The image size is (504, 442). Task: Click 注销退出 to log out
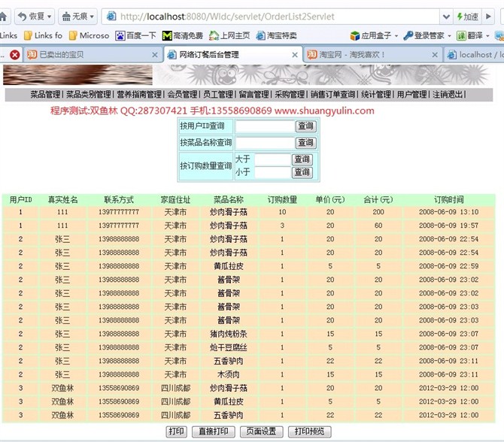pos(448,95)
